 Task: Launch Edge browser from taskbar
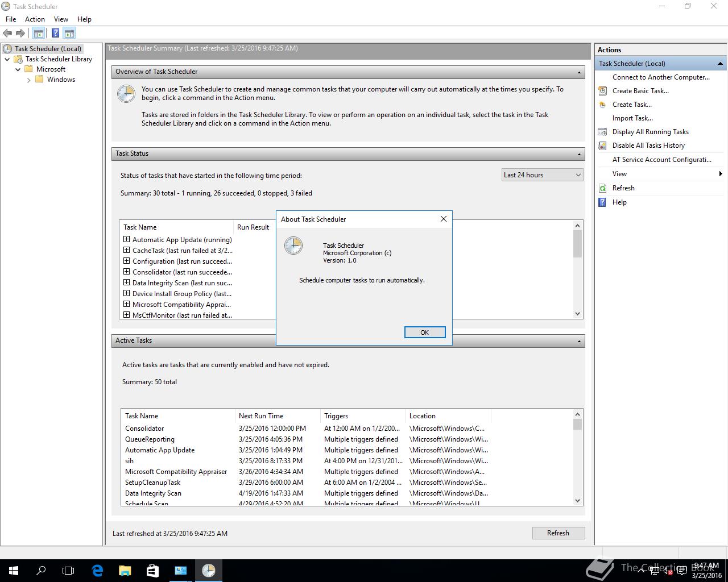point(97,571)
